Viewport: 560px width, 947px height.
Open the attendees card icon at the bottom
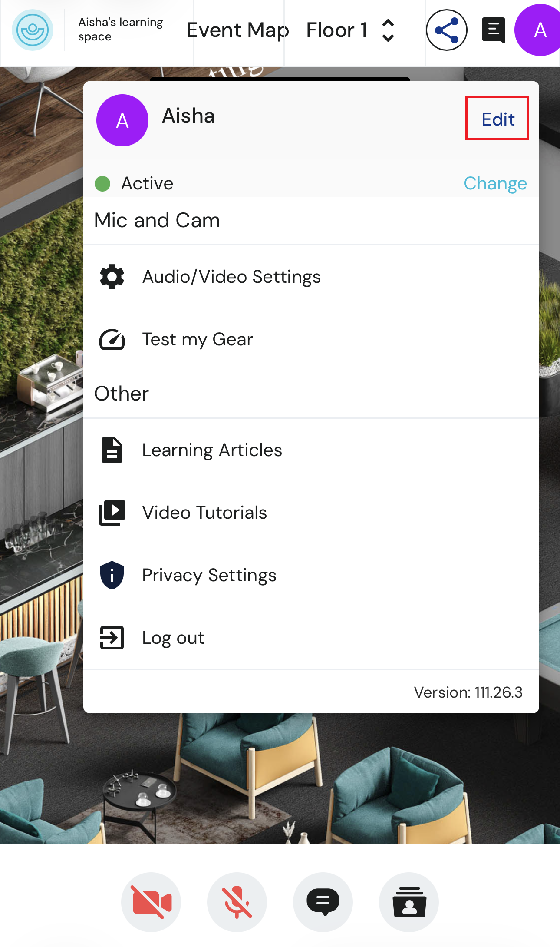pyautogui.click(x=409, y=902)
